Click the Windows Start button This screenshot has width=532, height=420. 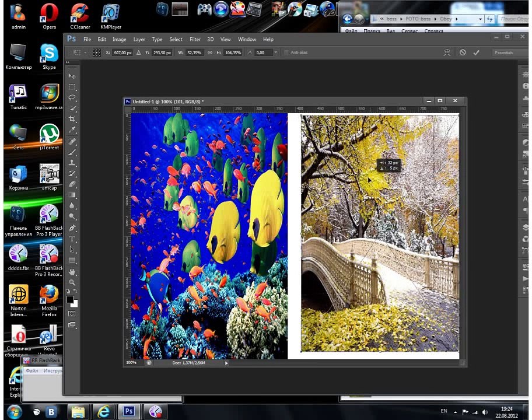(x=14, y=412)
